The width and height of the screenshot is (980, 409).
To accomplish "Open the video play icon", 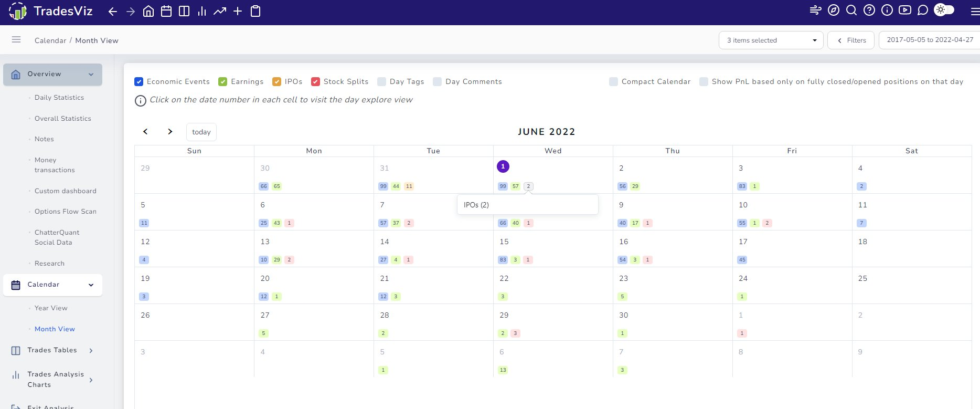I will [x=905, y=10].
